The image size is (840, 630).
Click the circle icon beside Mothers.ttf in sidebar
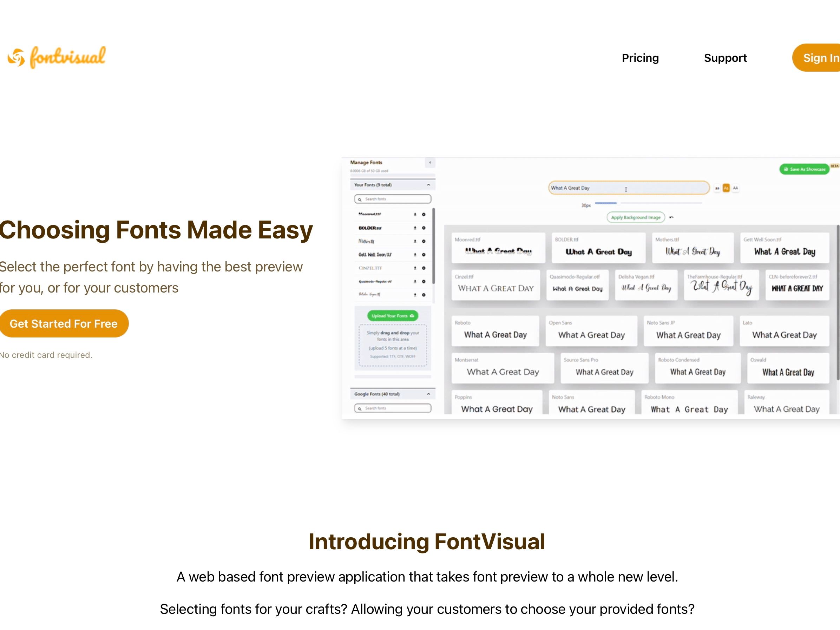point(424,242)
